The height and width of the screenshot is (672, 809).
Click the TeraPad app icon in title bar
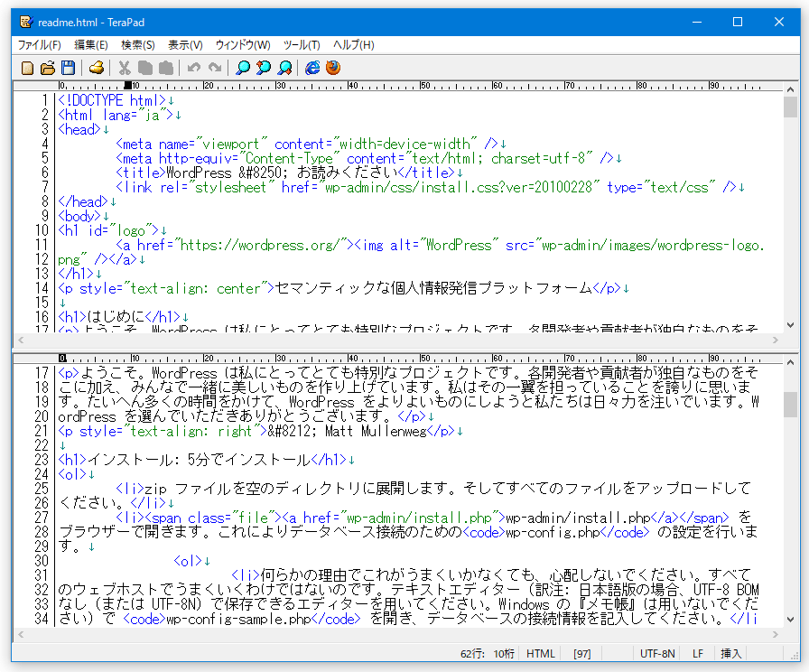pyautogui.click(x=26, y=23)
